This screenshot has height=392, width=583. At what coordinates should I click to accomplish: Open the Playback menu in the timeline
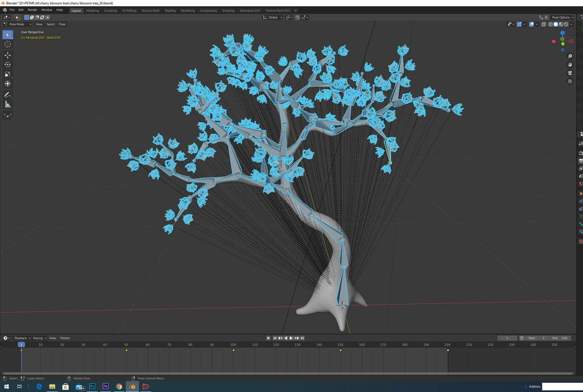20,338
